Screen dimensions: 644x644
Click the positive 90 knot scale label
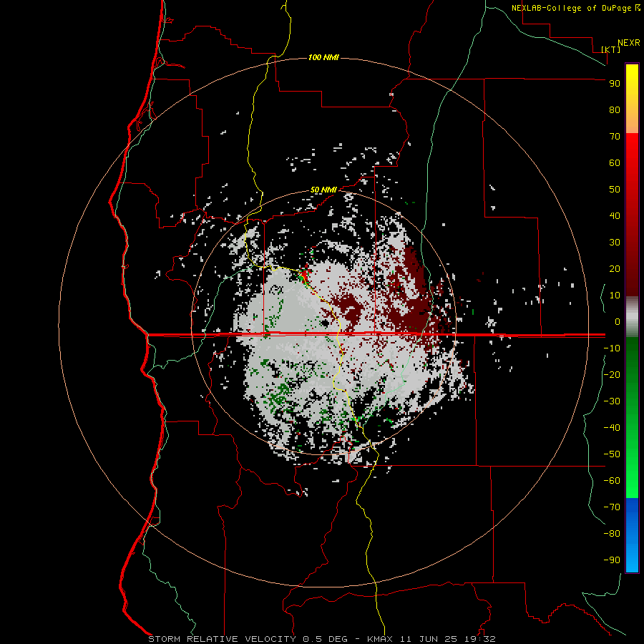(x=615, y=84)
